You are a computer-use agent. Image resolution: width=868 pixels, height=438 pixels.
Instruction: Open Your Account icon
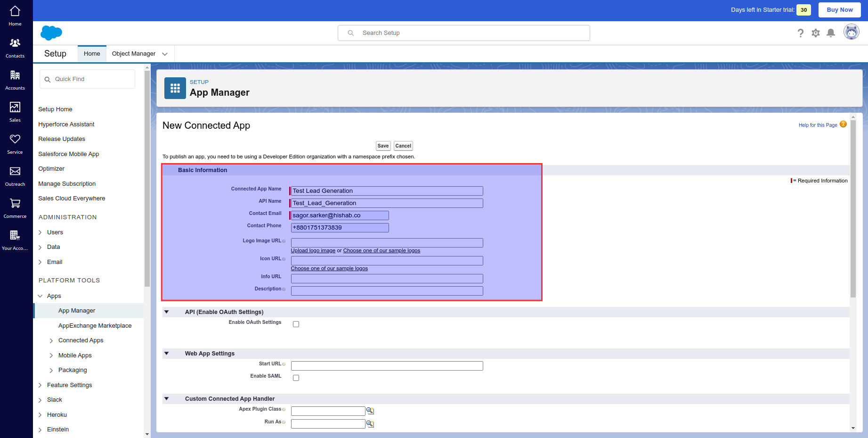click(x=15, y=235)
